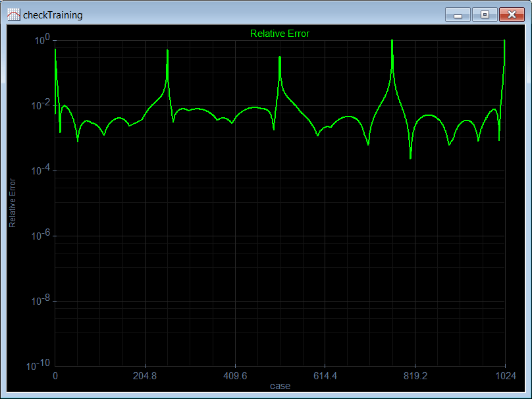532x399 pixels.
Task: Close the checkTraining window
Action: tap(512, 15)
